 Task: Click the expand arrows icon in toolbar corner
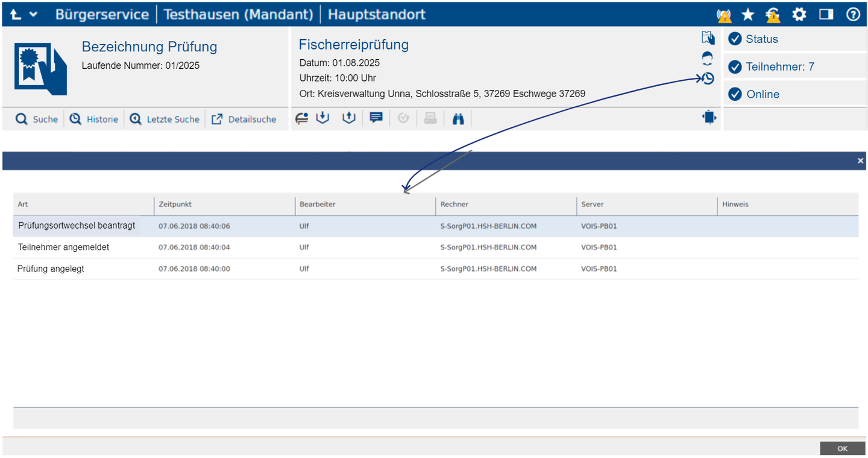point(709,117)
